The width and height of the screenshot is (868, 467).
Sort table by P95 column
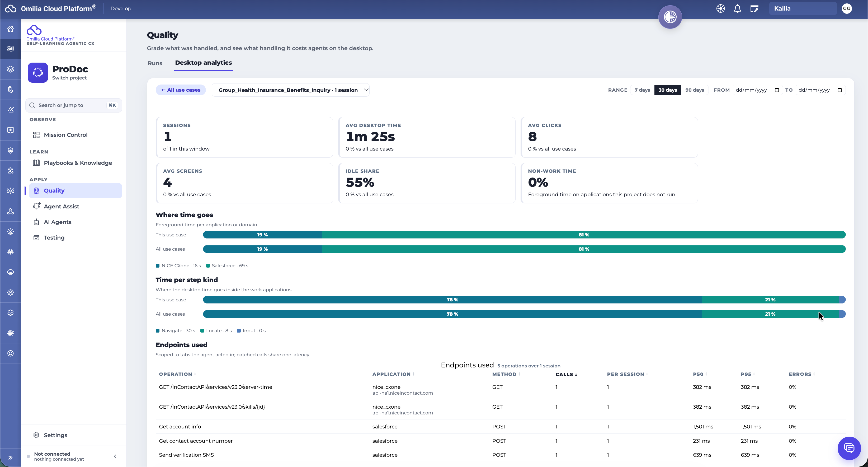tap(748, 374)
